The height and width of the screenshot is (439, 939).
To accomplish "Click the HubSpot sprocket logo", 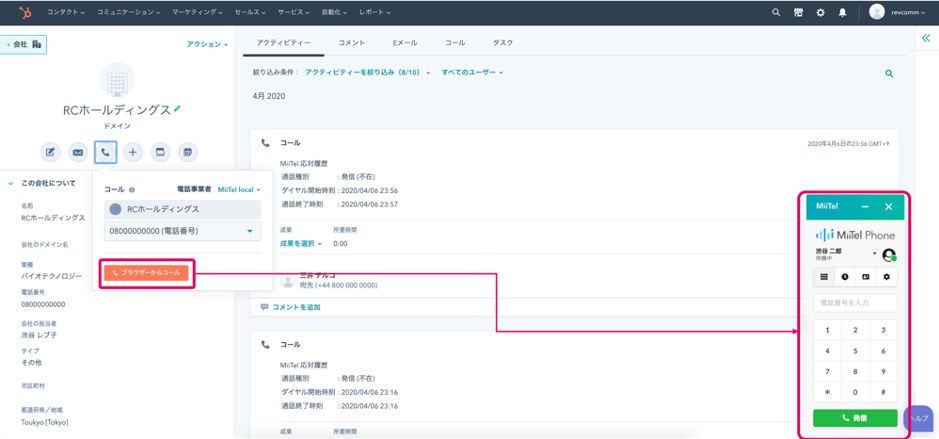I will point(25,12).
